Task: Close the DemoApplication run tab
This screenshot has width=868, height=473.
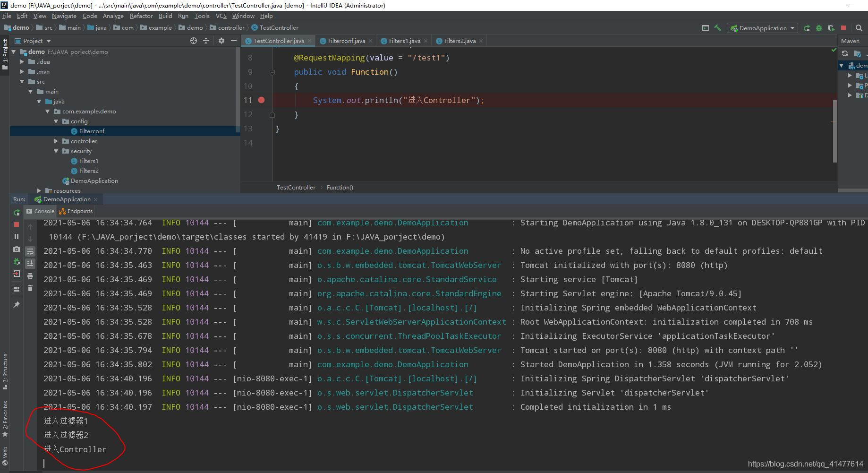Action: [95, 199]
